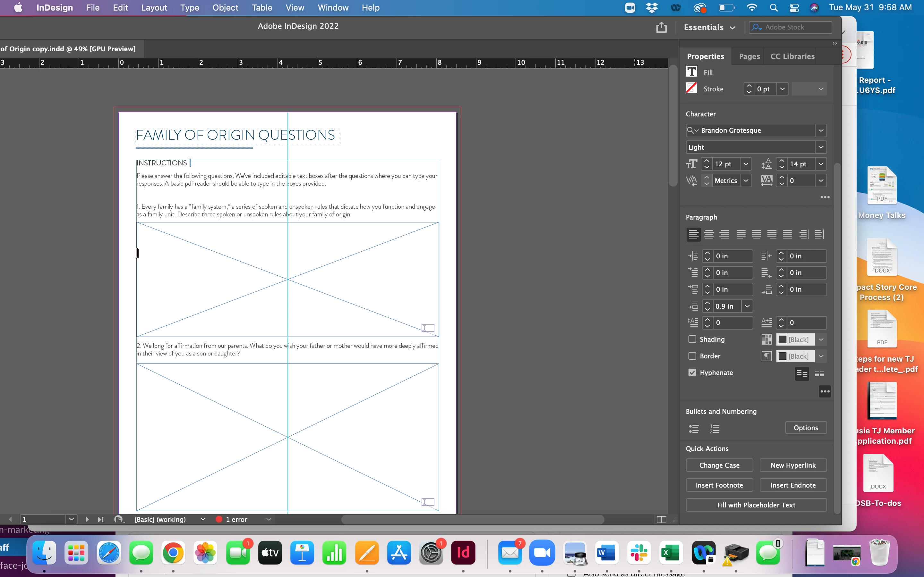Image resolution: width=924 pixels, height=577 pixels.
Task: Click the numbered list icon
Action: pos(714,429)
